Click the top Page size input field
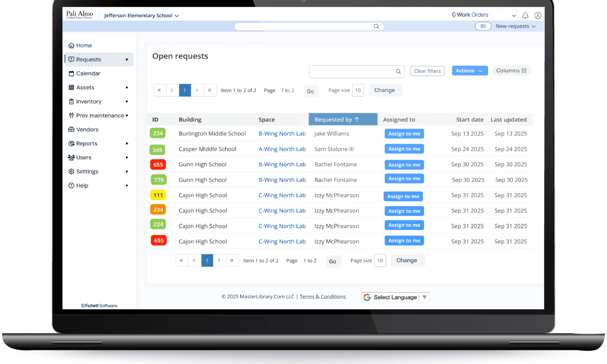Viewport: 607px width, 364px height. pyautogui.click(x=358, y=90)
